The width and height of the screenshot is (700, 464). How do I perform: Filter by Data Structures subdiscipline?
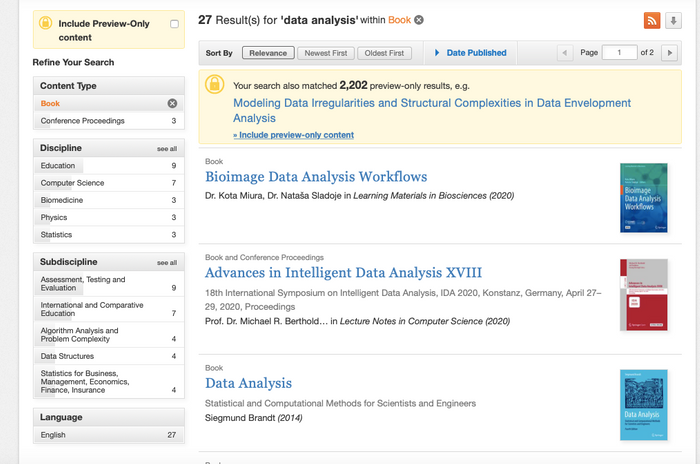coord(108,356)
